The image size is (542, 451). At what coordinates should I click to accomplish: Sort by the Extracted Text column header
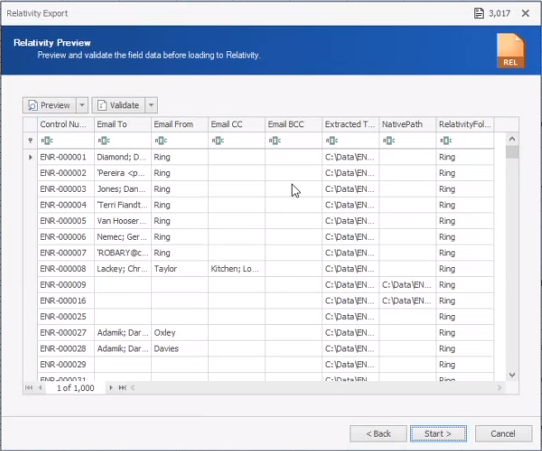[351, 124]
